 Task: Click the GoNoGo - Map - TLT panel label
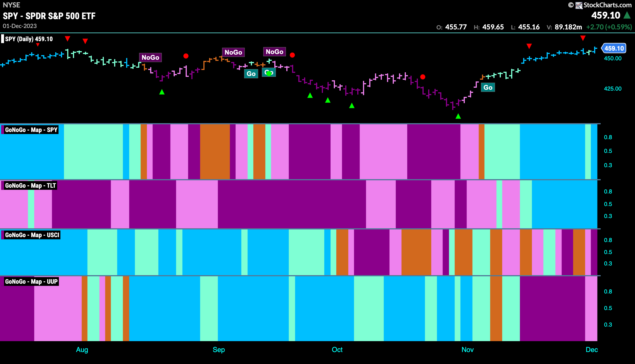click(x=30, y=186)
